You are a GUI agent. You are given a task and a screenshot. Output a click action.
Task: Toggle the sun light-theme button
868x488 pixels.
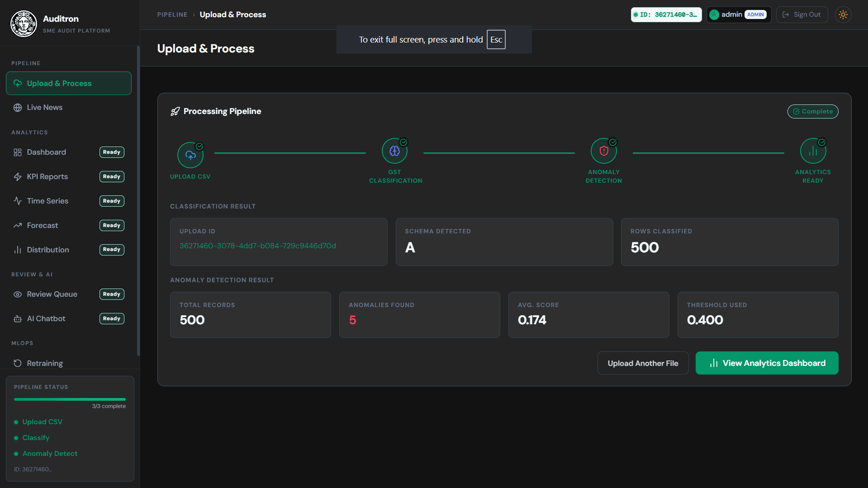point(843,14)
